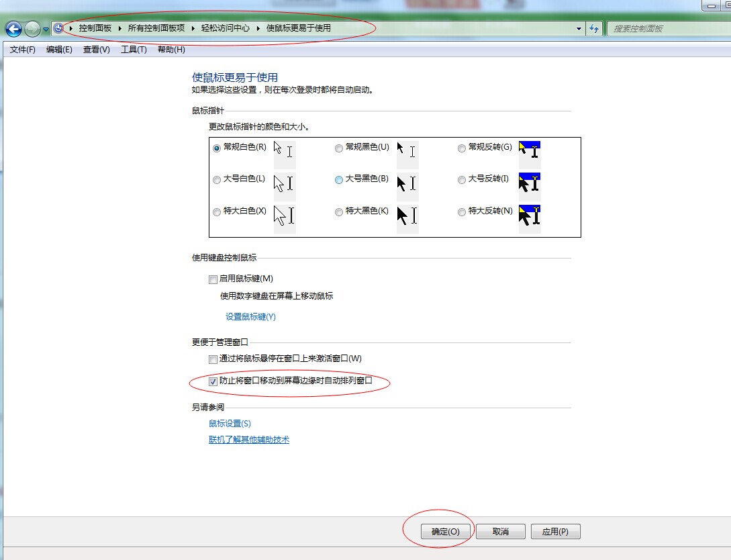The image size is (731, 560).
Task: Expand the arrow before 控制面板 breadcrumb
Action: [71, 28]
